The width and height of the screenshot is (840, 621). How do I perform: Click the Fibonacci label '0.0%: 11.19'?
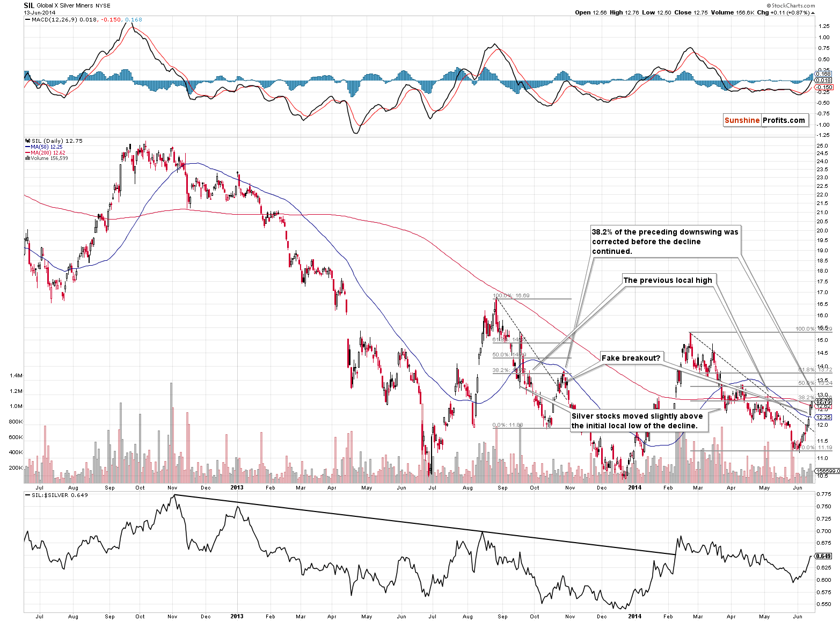pyautogui.click(x=816, y=447)
